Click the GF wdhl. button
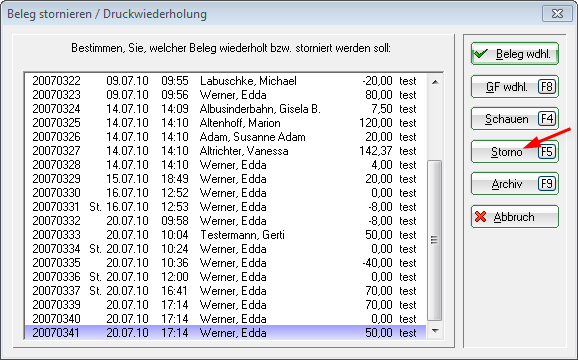This screenshot has width=578, height=360. (x=515, y=87)
